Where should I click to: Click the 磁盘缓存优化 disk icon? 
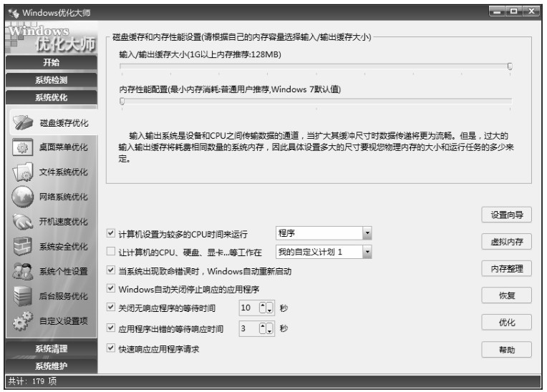coord(23,122)
